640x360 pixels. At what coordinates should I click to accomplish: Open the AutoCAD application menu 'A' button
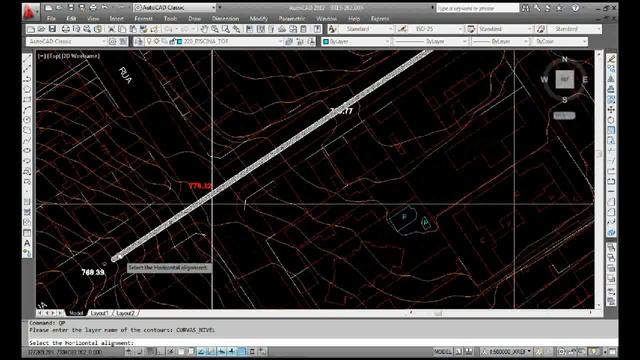pyautogui.click(x=30, y=12)
